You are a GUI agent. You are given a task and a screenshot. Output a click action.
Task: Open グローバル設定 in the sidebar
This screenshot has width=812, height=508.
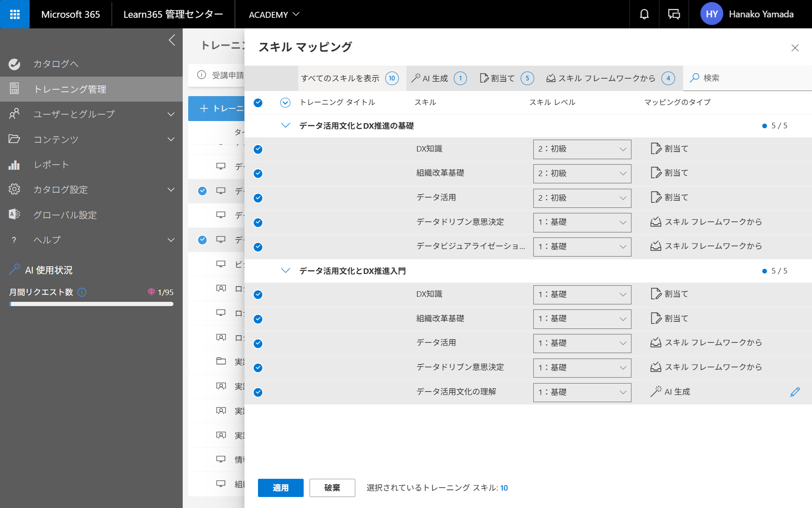click(x=91, y=215)
